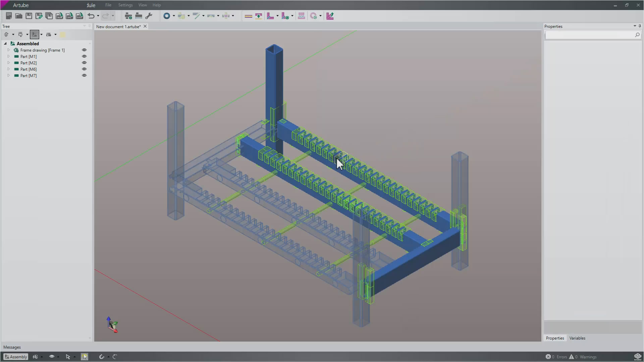The height and width of the screenshot is (362, 644).
Task: Click the pink slot joint icon
Action: pyautogui.click(x=302, y=16)
